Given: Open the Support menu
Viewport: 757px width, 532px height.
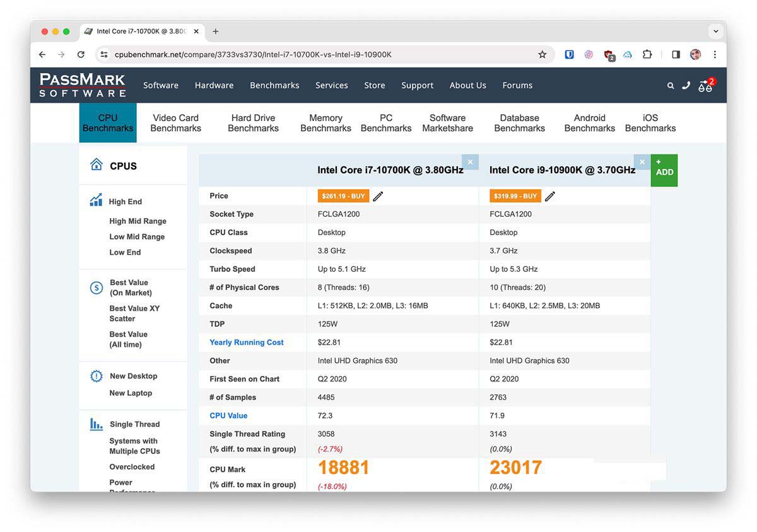Looking at the screenshot, I should tap(418, 85).
